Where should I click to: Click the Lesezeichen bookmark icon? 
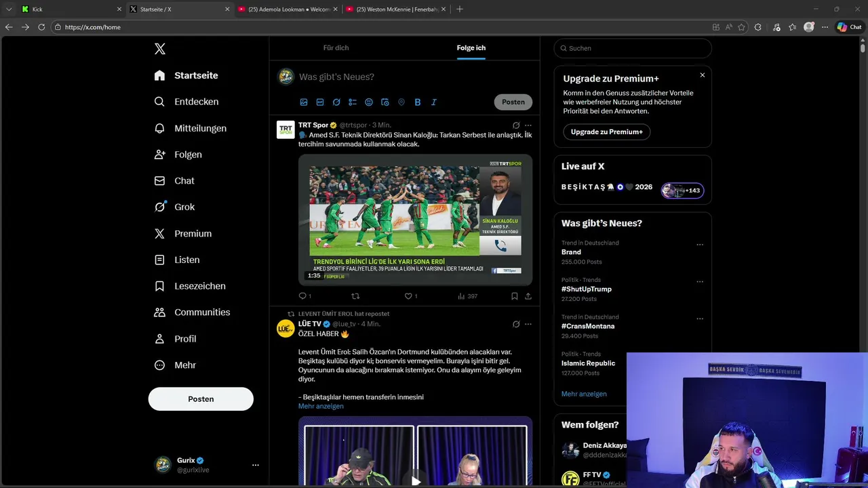point(159,286)
